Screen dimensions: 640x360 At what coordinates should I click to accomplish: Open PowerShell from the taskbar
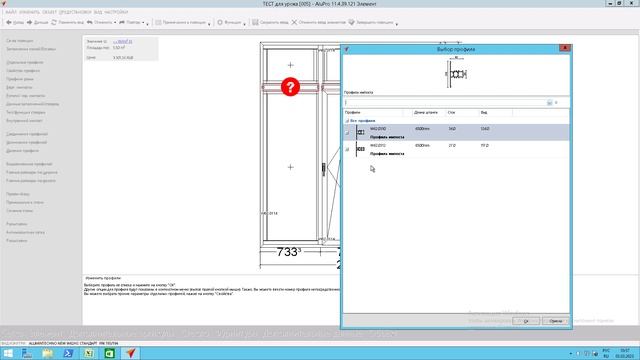(x=68, y=353)
